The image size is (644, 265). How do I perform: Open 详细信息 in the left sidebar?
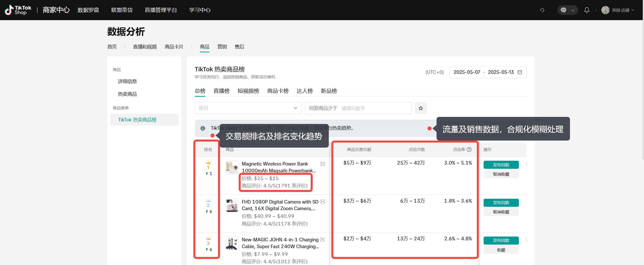pyautogui.click(x=127, y=81)
